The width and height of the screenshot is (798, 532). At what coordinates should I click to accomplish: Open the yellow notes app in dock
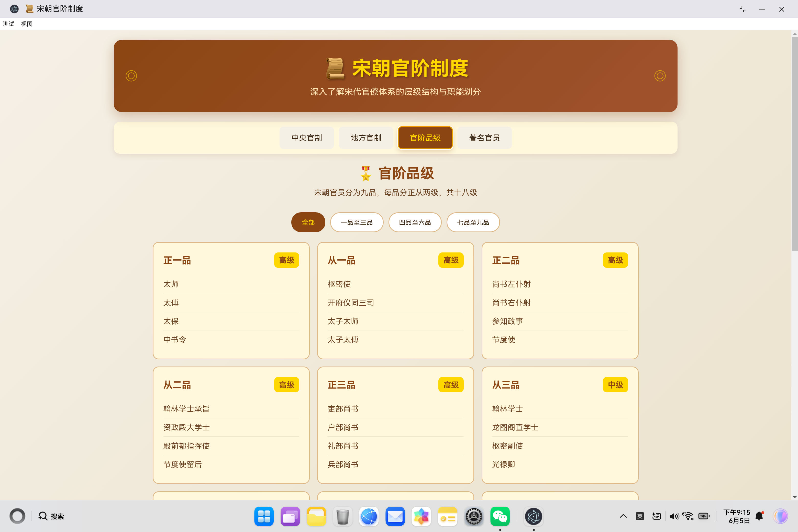tap(448, 516)
